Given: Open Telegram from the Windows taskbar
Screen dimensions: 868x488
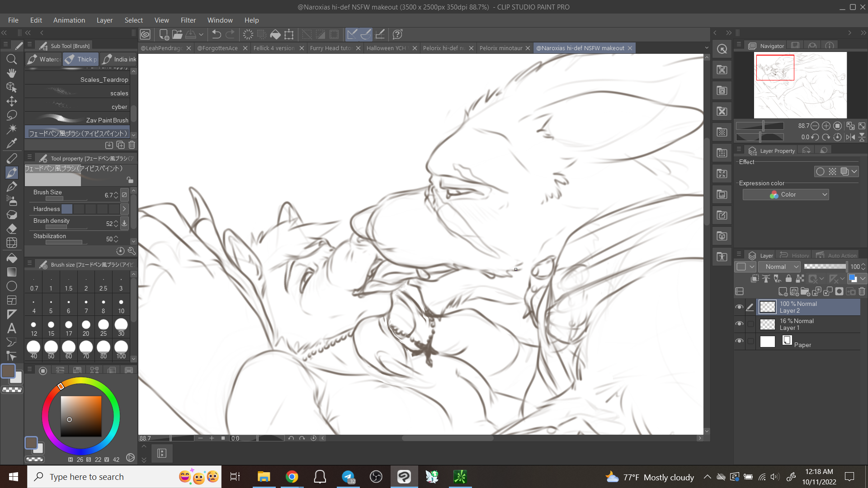Looking at the screenshot, I should pyautogui.click(x=348, y=477).
